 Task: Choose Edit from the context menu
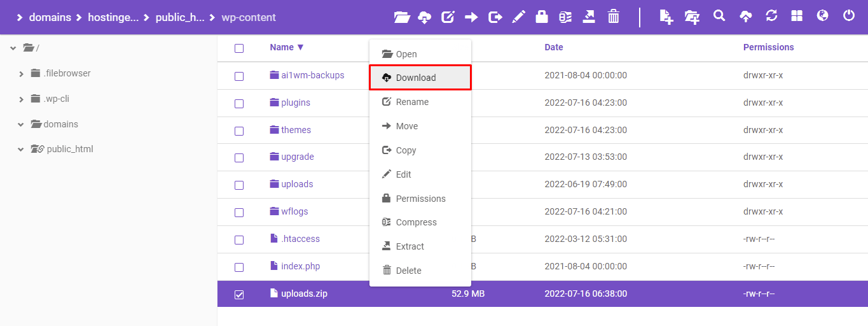coord(420,174)
